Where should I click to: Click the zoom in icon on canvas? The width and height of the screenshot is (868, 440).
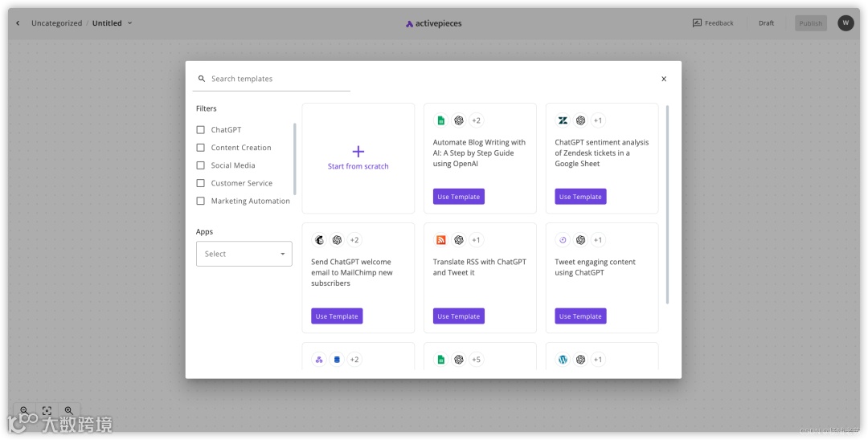click(x=68, y=411)
